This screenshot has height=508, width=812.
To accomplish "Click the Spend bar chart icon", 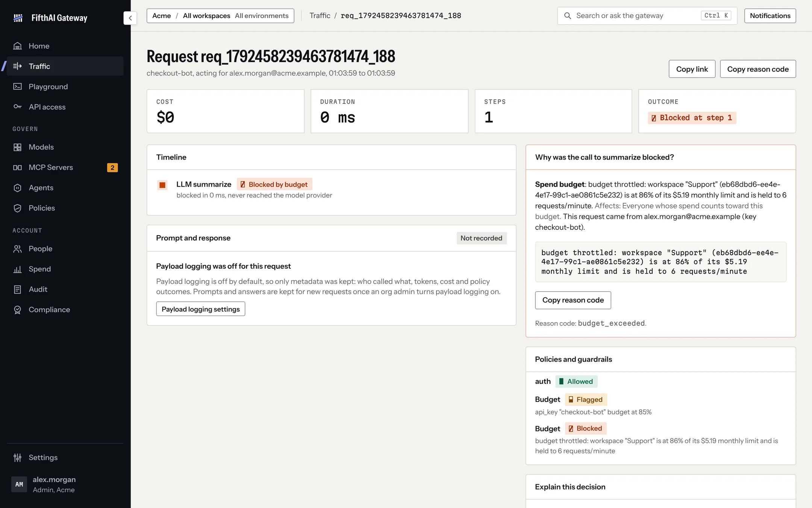I will click(x=17, y=269).
